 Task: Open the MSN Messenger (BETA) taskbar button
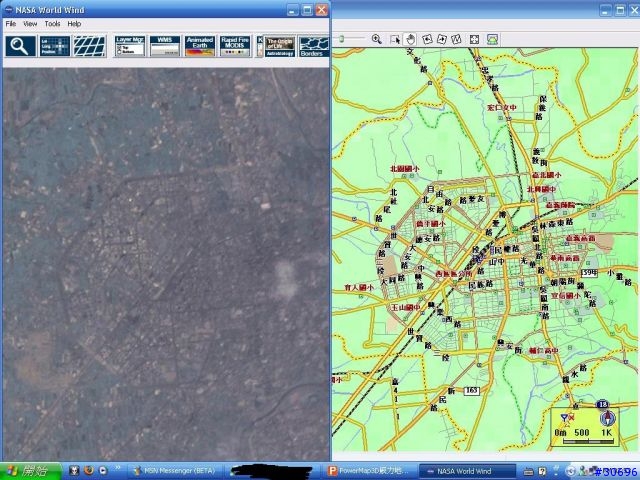(175, 471)
